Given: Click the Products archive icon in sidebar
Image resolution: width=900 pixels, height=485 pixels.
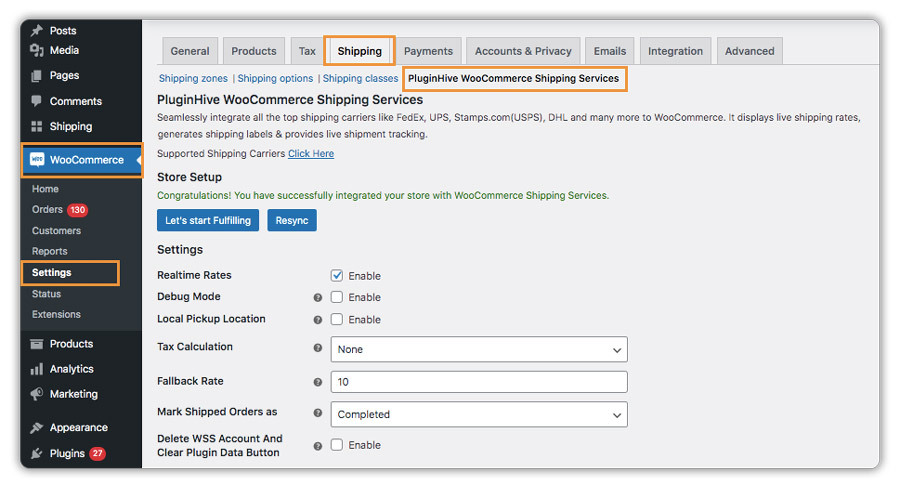Looking at the screenshot, I should click(37, 344).
